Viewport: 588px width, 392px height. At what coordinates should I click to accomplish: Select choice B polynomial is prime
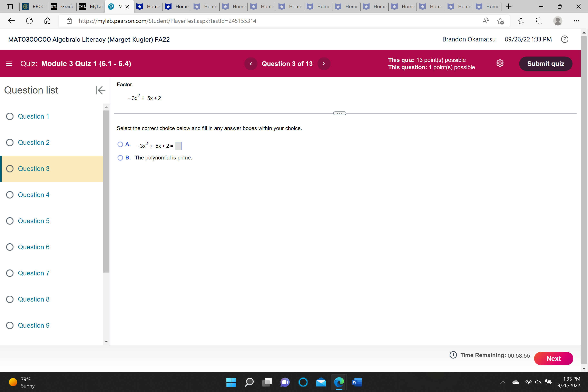click(x=120, y=158)
